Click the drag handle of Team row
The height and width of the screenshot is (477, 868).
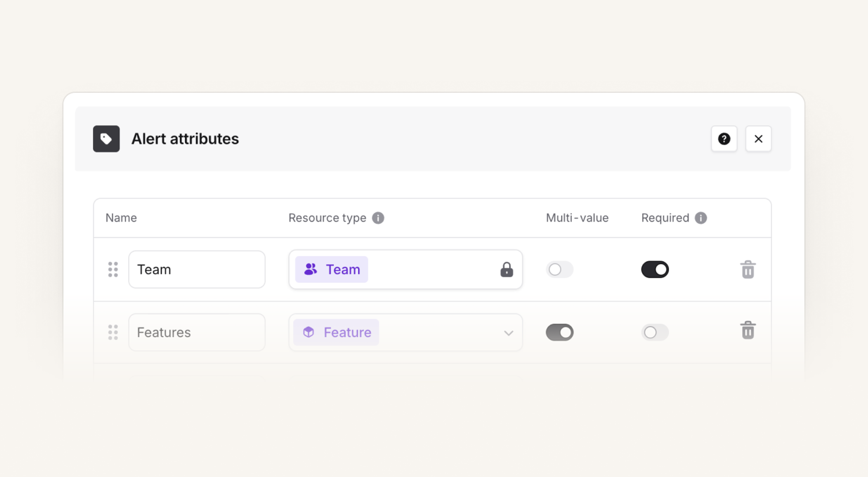click(x=113, y=270)
